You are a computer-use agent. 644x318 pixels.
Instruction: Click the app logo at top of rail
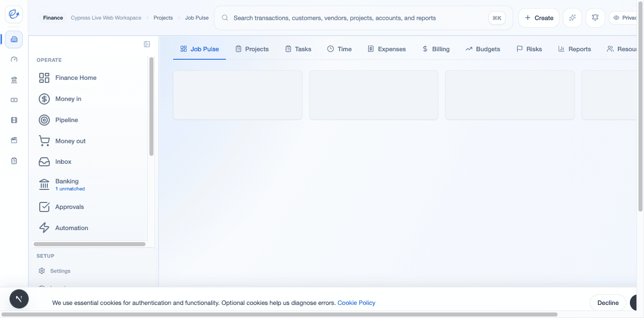click(14, 15)
